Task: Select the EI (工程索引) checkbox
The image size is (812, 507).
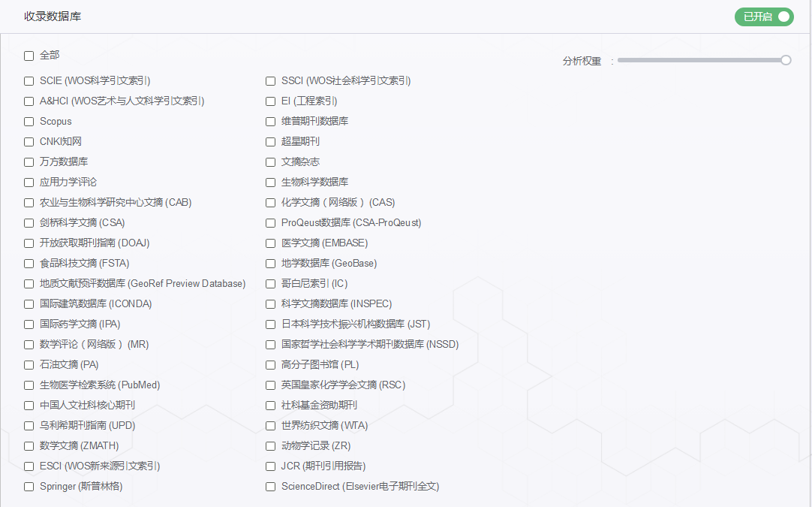Action: (x=270, y=101)
